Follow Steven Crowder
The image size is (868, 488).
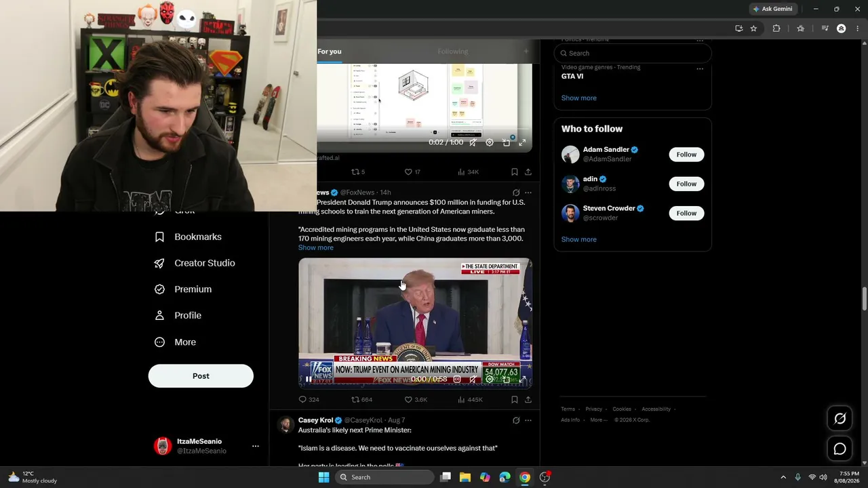pos(686,213)
